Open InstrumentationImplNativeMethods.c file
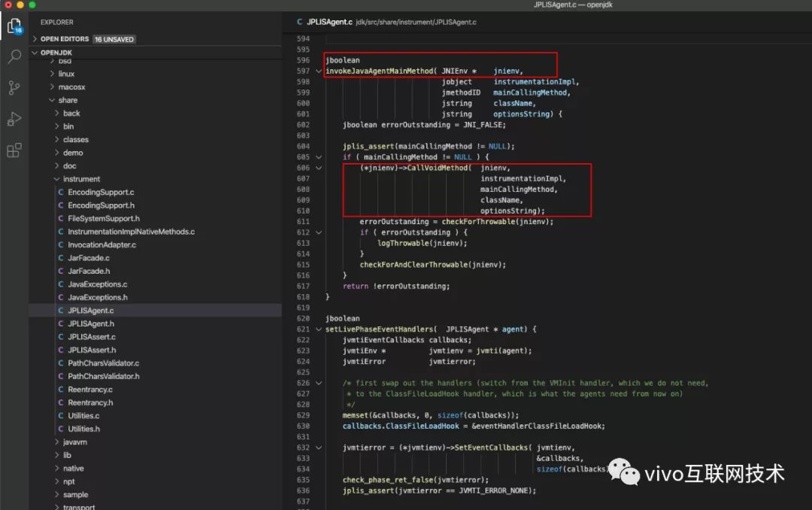Viewport: 812px width, 510px height. pos(131,232)
